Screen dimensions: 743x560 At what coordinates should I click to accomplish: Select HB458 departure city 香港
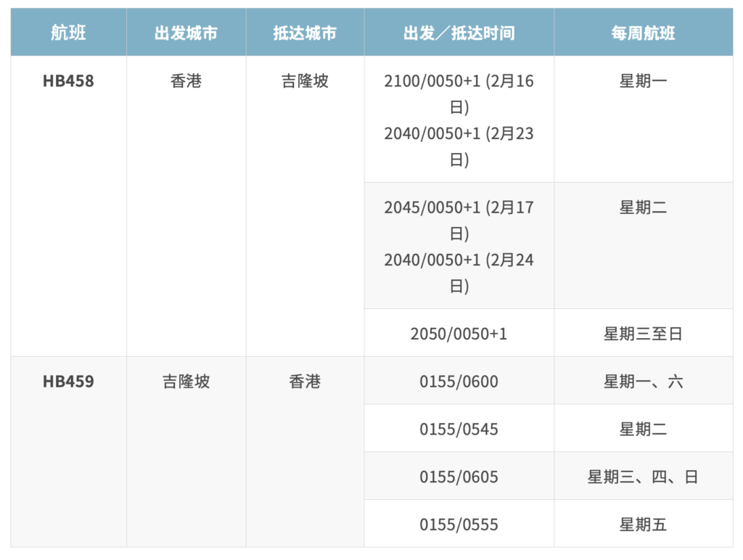tap(186, 81)
